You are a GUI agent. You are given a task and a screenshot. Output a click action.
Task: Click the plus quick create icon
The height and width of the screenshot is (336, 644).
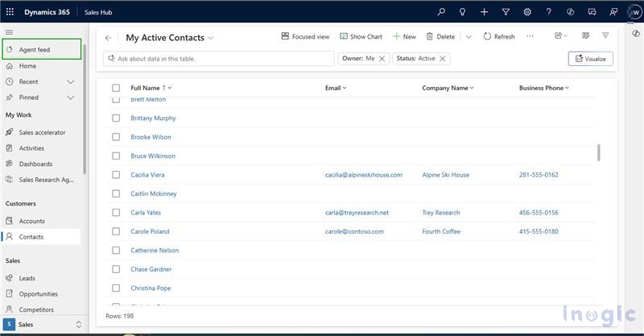tap(485, 12)
